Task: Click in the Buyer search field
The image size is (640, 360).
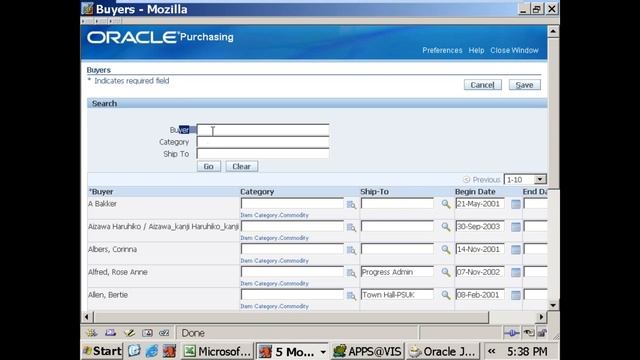Action: (263, 130)
